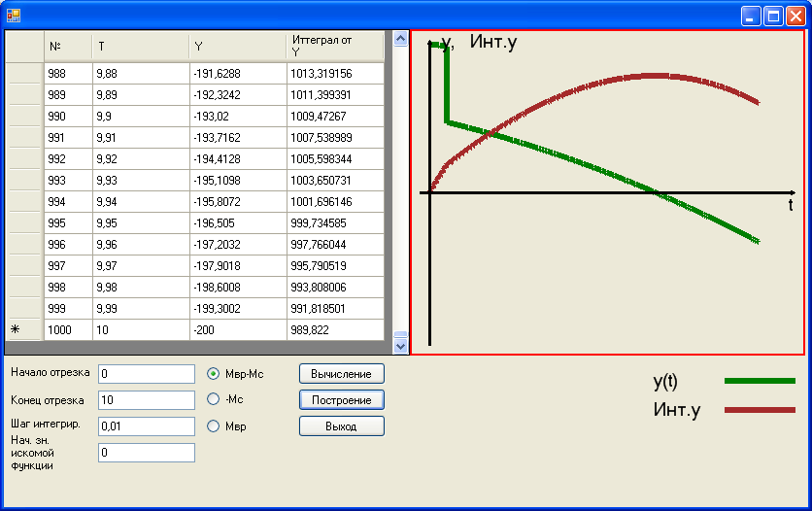Select cell with integral 1003,650731
The height and width of the screenshot is (511, 812).
(x=335, y=180)
